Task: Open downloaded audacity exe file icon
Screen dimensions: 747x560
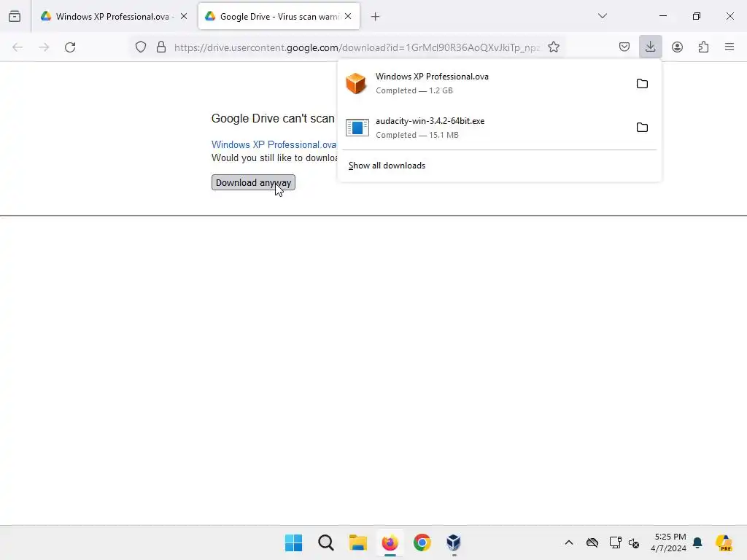Action: click(x=357, y=127)
